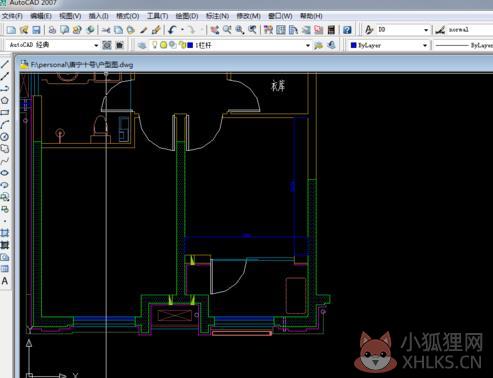This screenshot has width=493, height=378.
Task: Open the 'normal' dimension style dropdown
Action: [470, 30]
